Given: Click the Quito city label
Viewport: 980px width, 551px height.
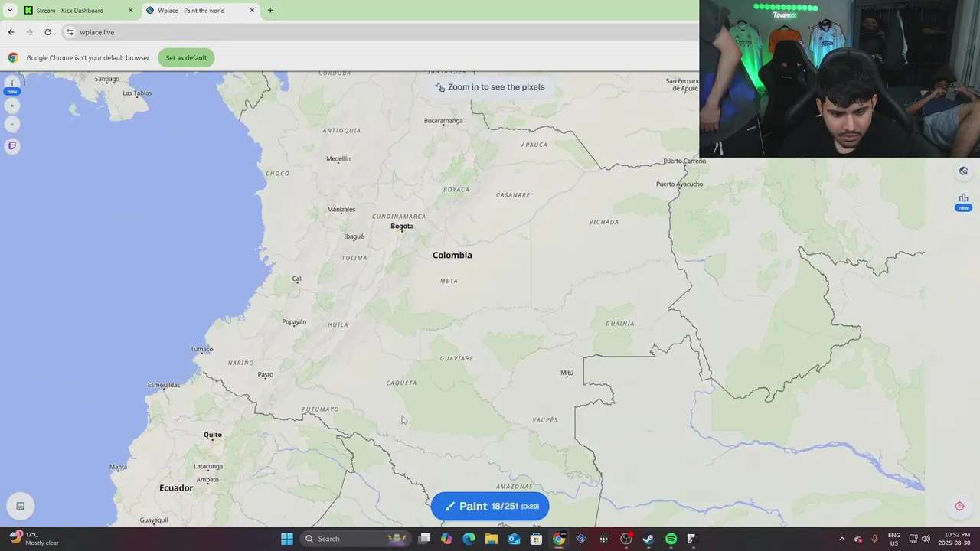Looking at the screenshot, I should point(213,435).
